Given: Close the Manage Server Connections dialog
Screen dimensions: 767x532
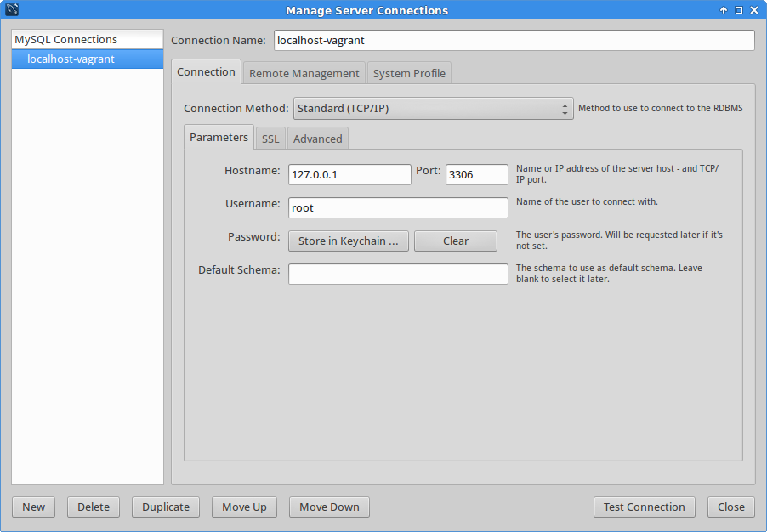Looking at the screenshot, I should [731, 507].
